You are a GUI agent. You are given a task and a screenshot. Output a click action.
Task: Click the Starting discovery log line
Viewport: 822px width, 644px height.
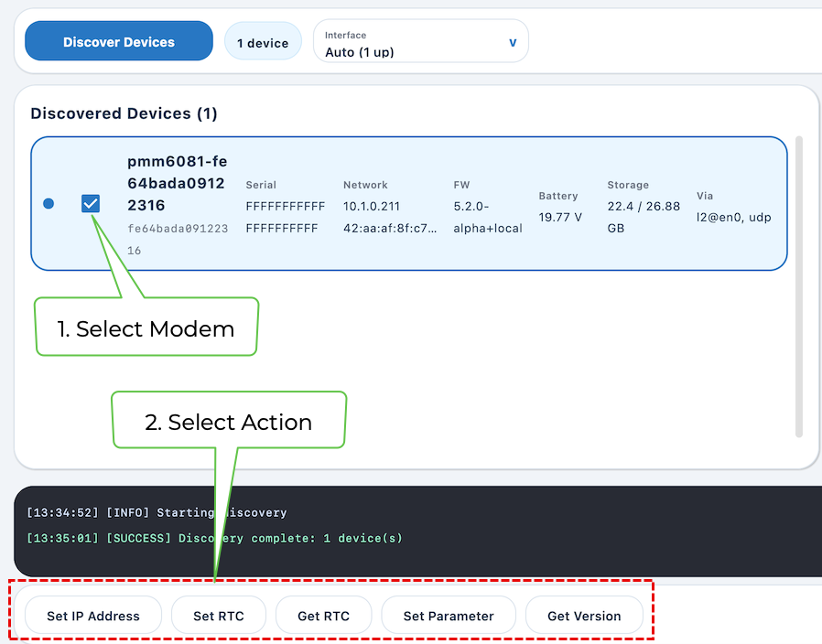point(157,512)
